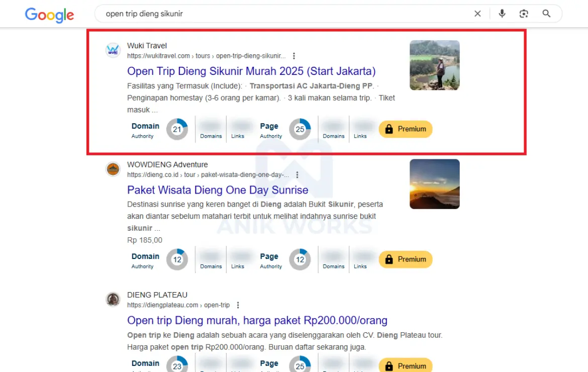
Task: Open 'Paket Wisata Dieng One Day Sunrise' link
Action: [218, 190]
